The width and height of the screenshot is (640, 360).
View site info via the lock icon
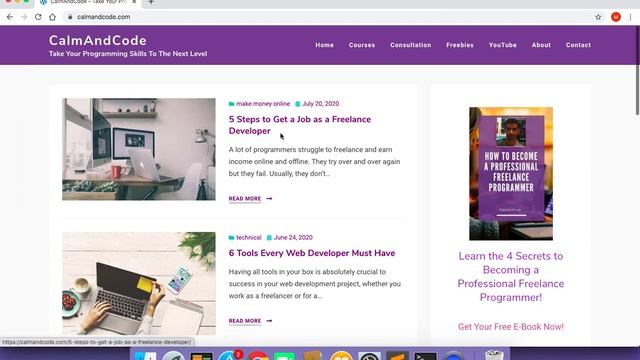tap(70, 17)
